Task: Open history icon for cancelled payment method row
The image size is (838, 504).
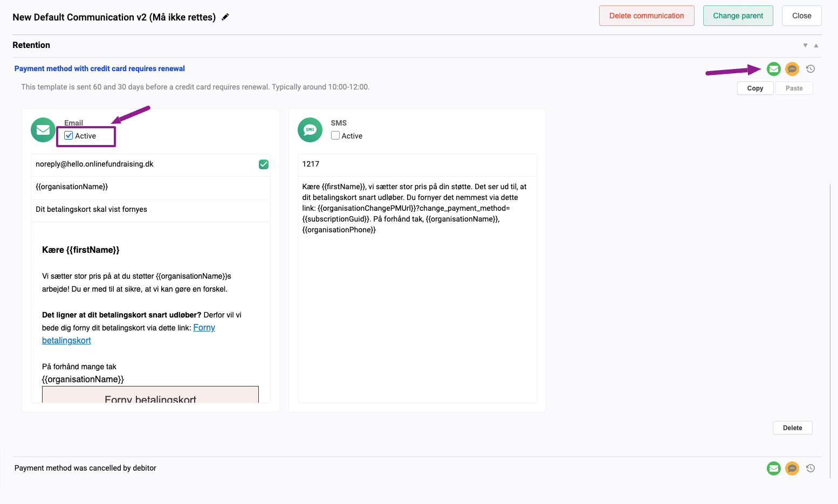Action: click(x=810, y=468)
